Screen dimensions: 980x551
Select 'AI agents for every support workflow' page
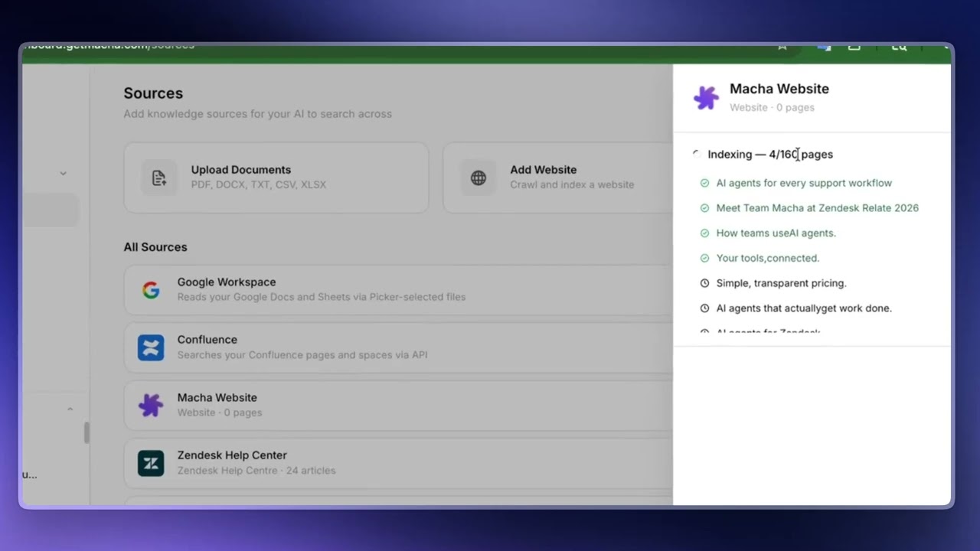(804, 183)
